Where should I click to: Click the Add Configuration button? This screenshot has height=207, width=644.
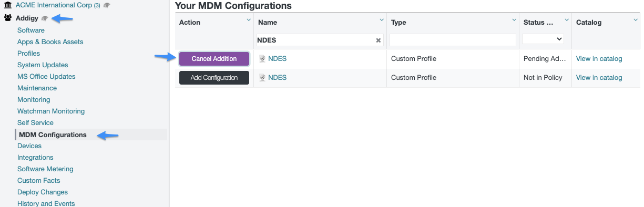tap(214, 78)
